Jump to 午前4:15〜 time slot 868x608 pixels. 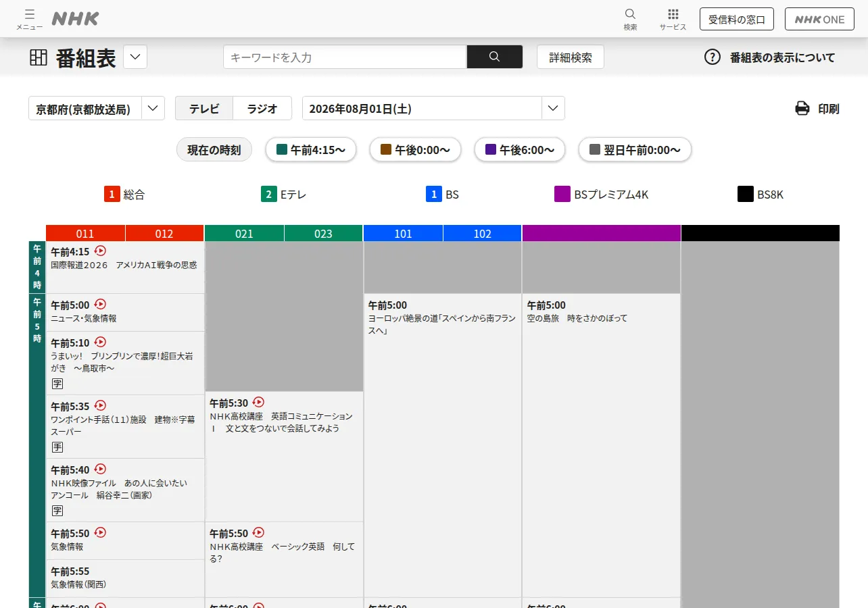311,150
